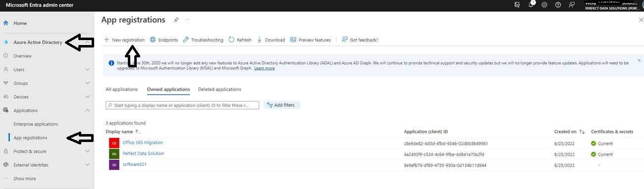Switch to the Deleted applications tab
The height and width of the screenshot is (189, 644).
click(x=219, y=90)
